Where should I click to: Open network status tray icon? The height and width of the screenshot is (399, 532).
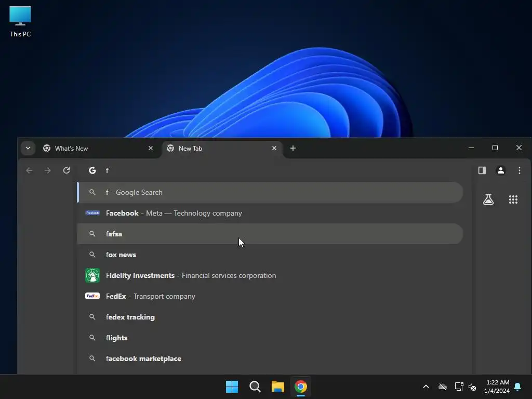pyautogui.click(x=459, y=387)
